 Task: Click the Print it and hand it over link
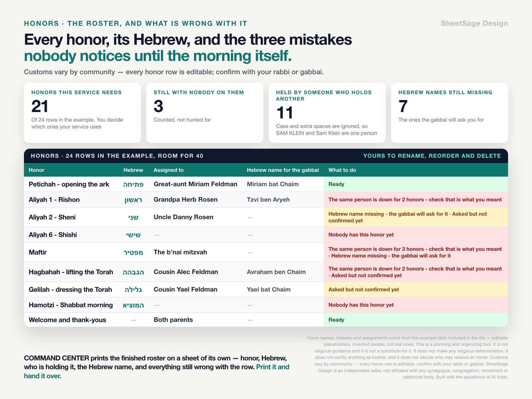[157, 371]
